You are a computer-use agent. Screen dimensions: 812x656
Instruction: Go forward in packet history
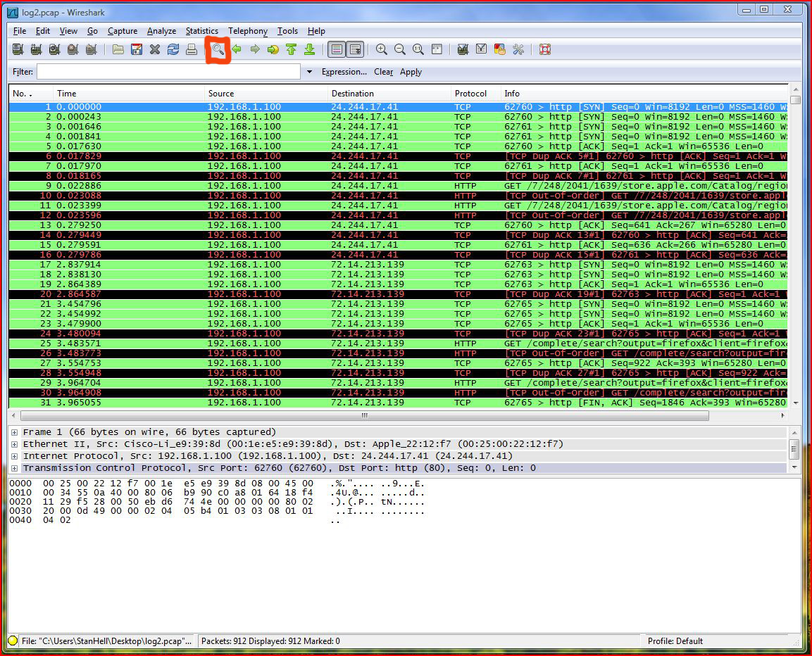coord(255,50)
